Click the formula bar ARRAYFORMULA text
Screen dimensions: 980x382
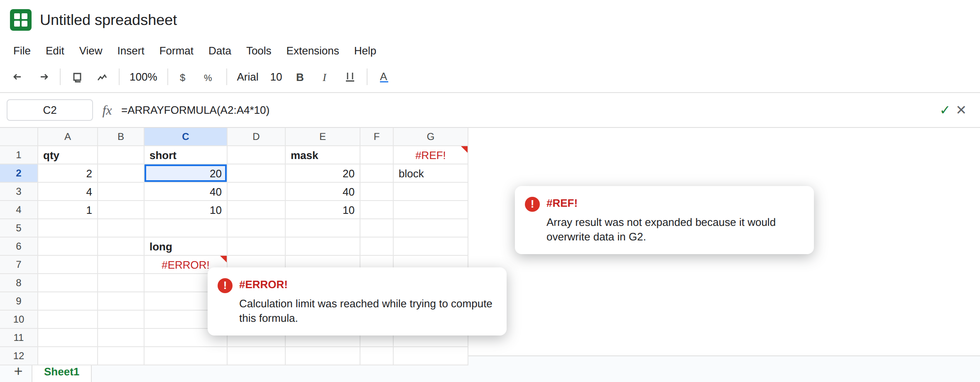coord(195,110)
